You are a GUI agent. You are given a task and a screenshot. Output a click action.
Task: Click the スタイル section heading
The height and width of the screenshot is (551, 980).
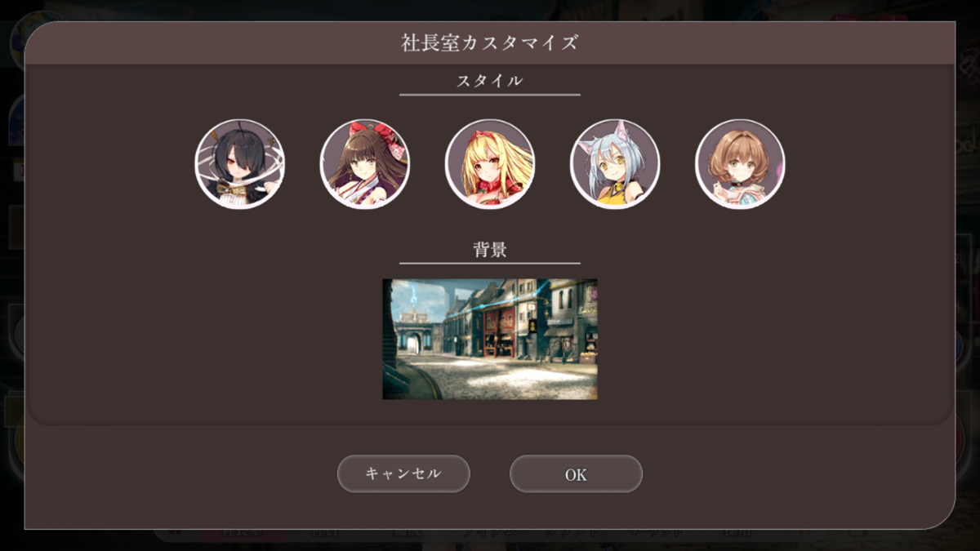click(x=490, y=81)
